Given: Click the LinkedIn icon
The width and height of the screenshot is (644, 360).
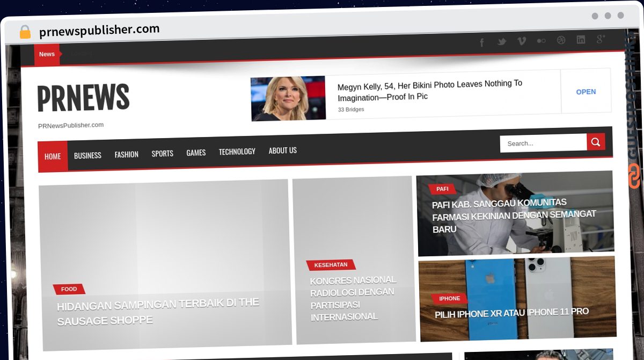Looking at the screenshot, I should pyautogui.click(x=581, y=40).
